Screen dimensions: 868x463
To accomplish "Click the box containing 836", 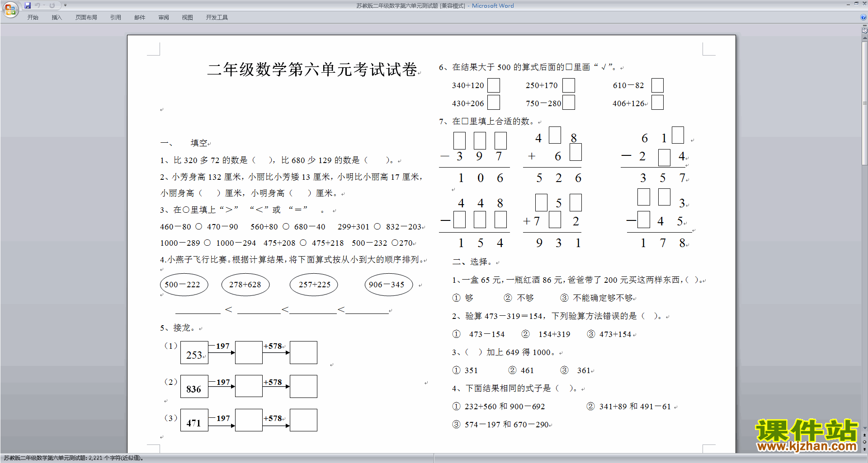I will point(194,387).
